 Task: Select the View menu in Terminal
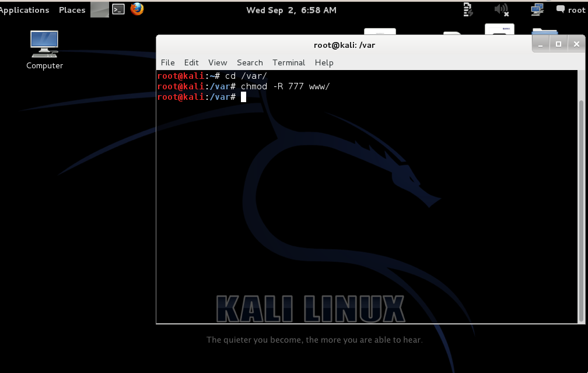[x=218, y=62]
